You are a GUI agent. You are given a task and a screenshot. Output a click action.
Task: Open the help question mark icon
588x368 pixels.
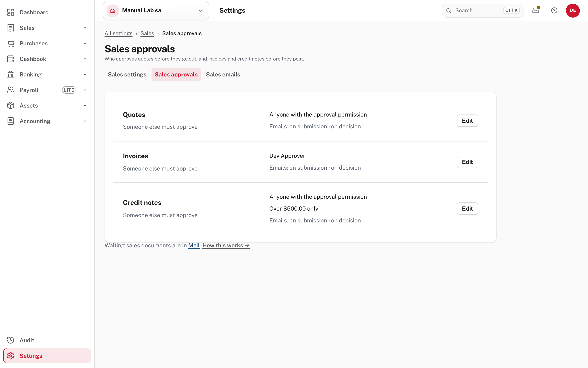pos(554,10)
